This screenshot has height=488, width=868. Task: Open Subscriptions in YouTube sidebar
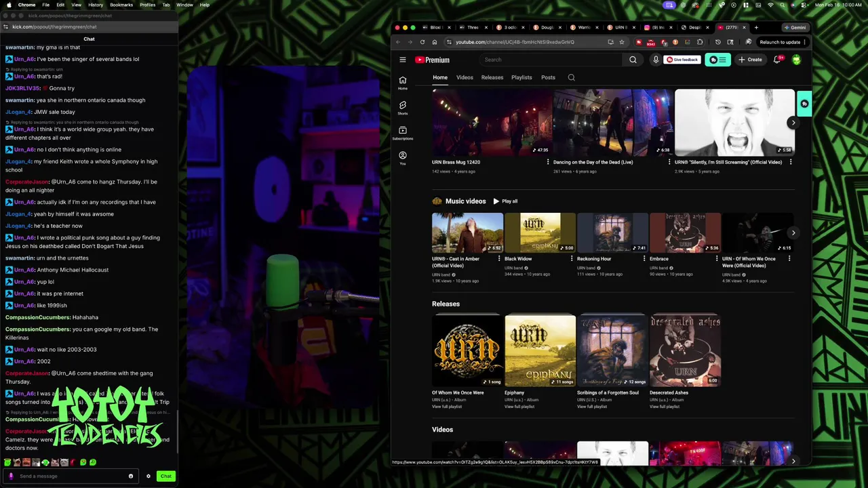402,133
